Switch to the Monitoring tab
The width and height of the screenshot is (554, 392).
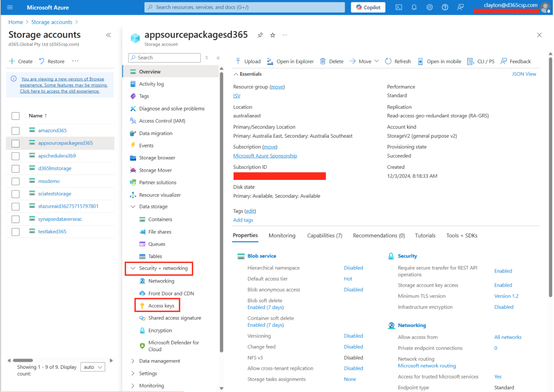tap(282, 236)
